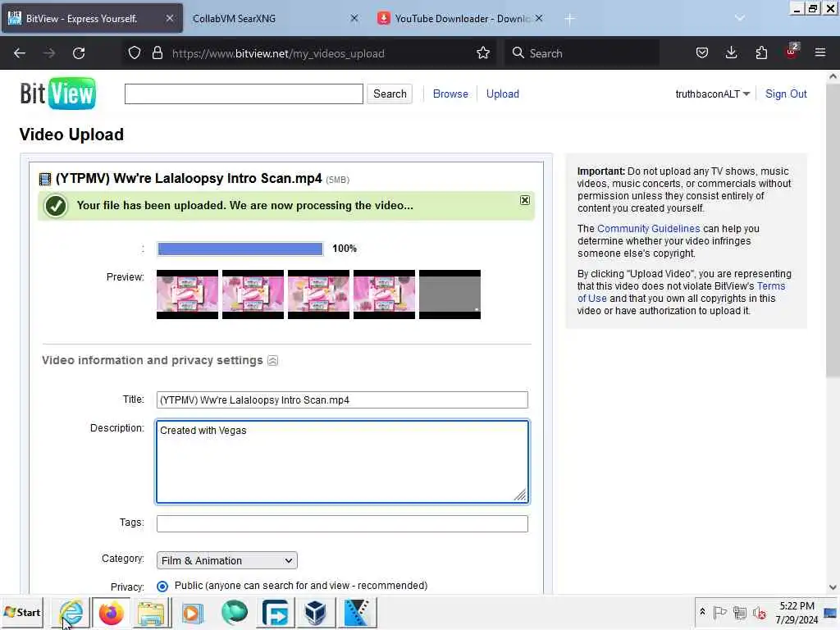Open the Category dropdown Film & Animation

coord(226,560)
